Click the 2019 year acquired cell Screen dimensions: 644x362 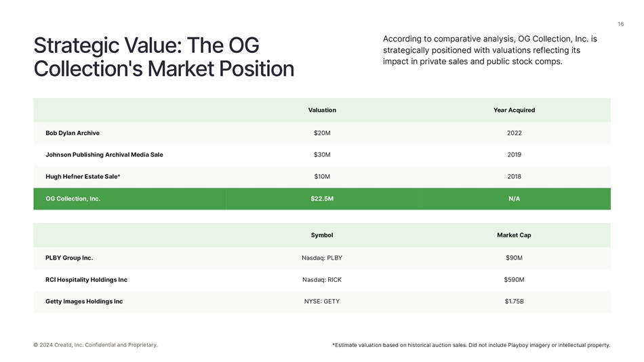point(514,155)
